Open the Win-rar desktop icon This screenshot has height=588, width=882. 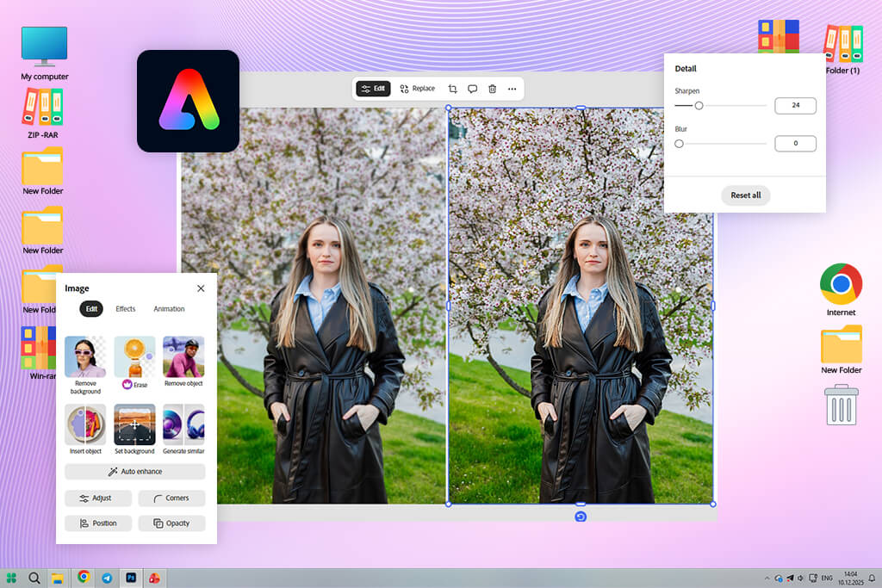pos(40,353)
